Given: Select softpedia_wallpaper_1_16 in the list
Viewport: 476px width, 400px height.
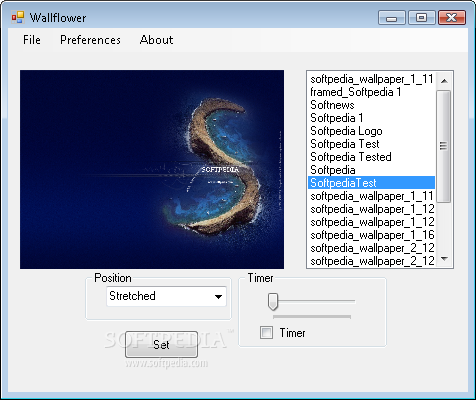Looking at the screenshot, I should (371, 235).
